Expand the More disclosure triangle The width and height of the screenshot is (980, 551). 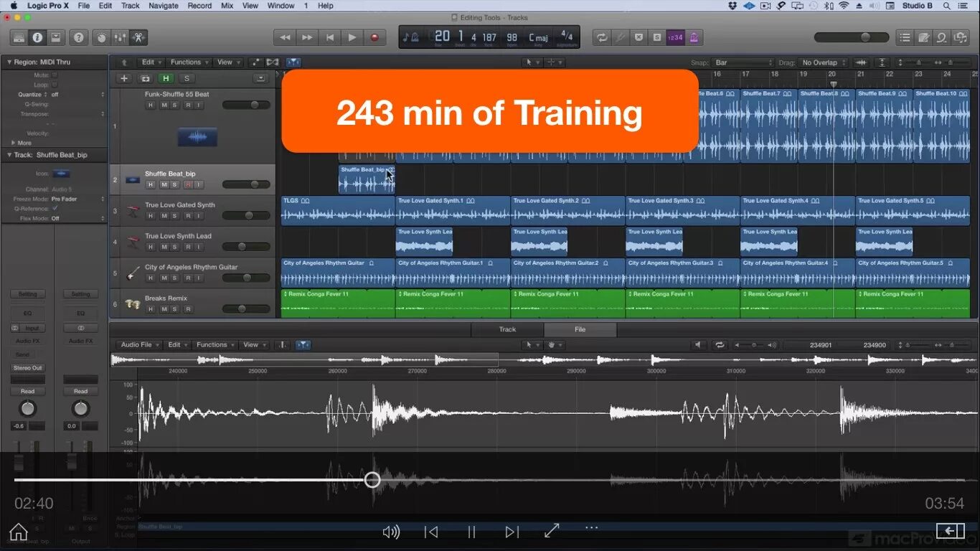pos(14,143)
